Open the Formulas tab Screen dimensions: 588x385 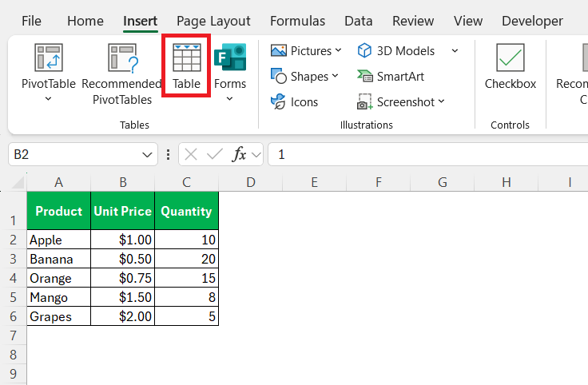(x=297, y=21)
